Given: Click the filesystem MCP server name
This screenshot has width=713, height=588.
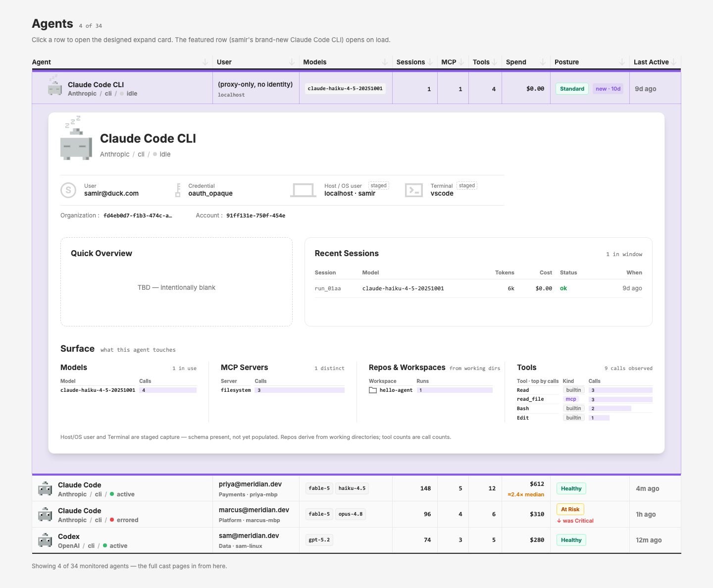Looking at the screenshot, I should [236, 390].
